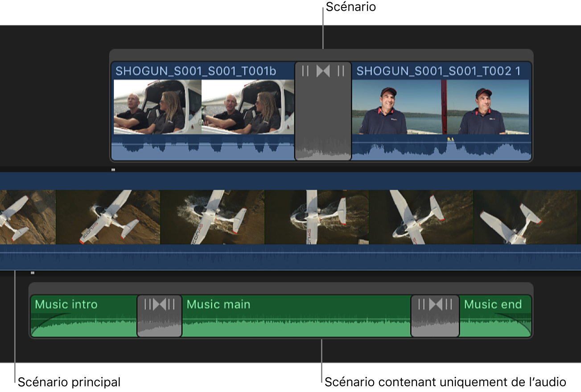Click the connection point above the audio storyline
The image size is (581, 392).
click(32, 273)
